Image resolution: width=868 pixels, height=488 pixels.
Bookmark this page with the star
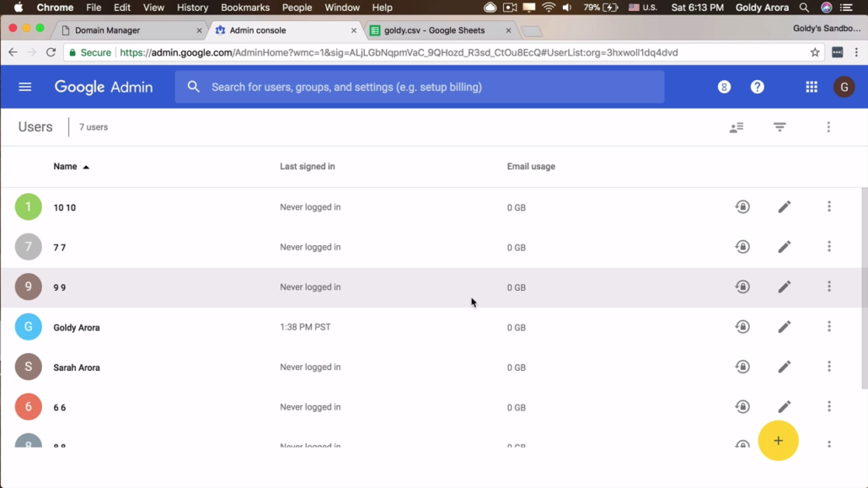[814, 52]
